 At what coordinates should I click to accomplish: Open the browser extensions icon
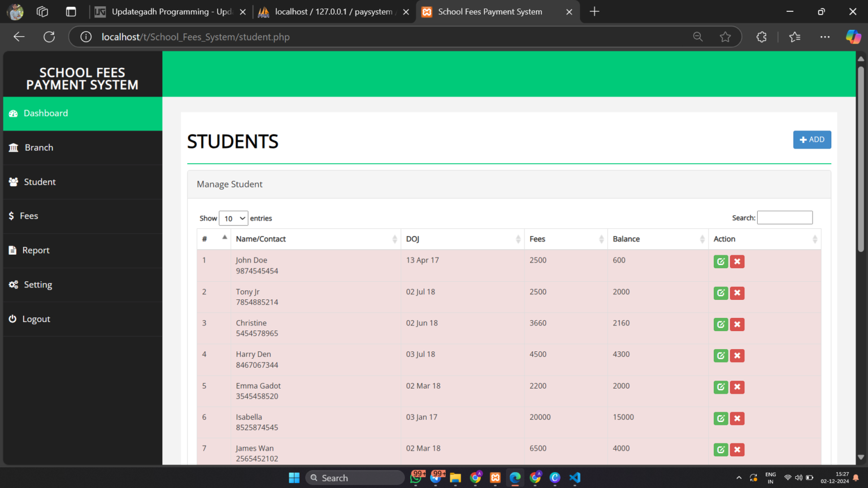pyautogui.click(x=761, y=37)
